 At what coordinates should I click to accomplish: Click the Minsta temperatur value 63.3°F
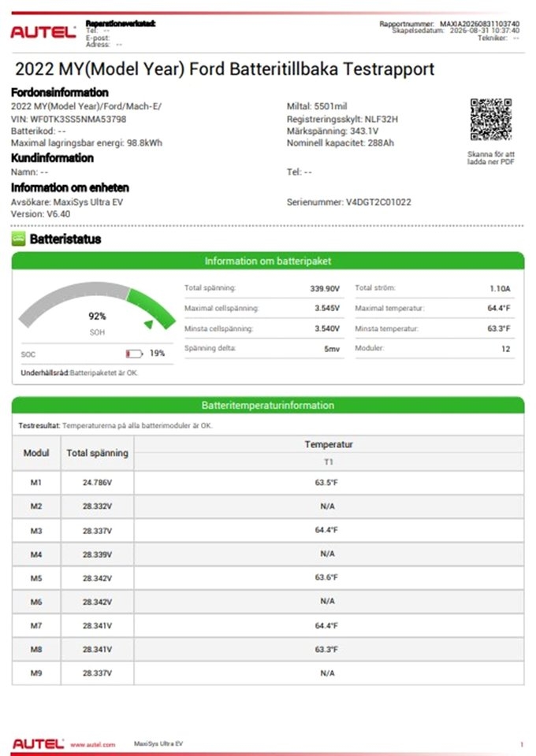point(499,328)
